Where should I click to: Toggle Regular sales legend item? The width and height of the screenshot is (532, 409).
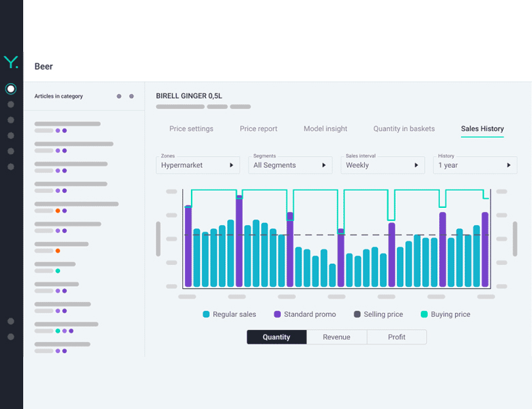(229, 314)
